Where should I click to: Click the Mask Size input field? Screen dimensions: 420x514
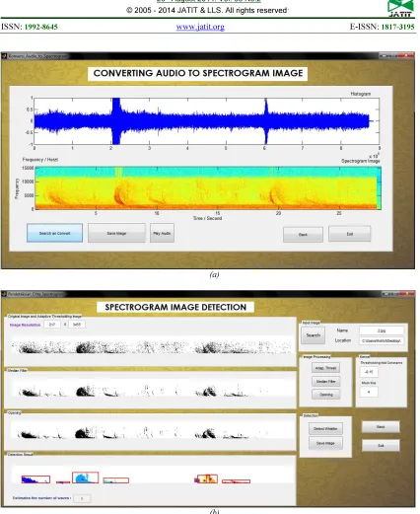(369, 392)
